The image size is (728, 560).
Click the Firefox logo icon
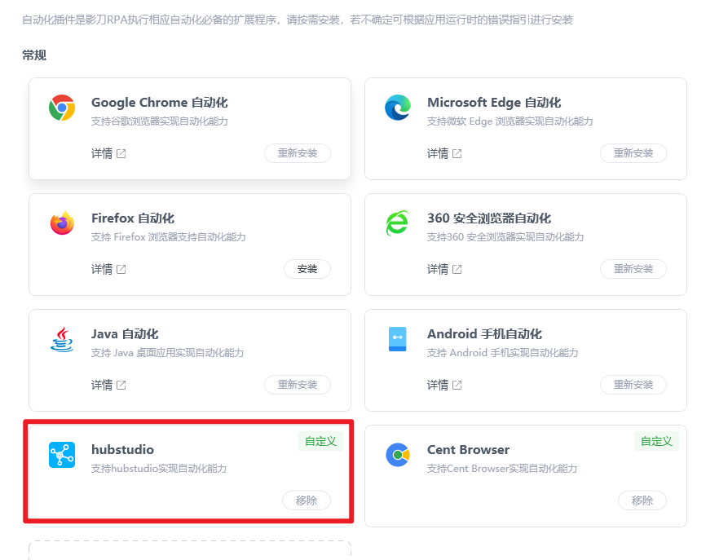click(62, 223)
